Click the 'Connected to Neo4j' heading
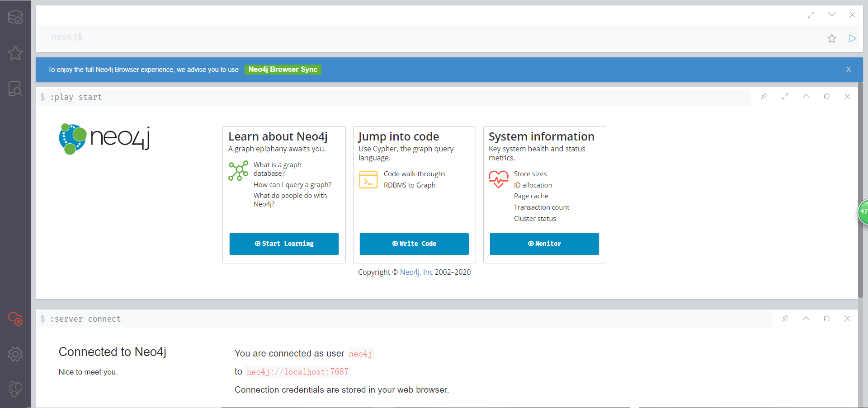The image size is (868, 408). point(113,352)
